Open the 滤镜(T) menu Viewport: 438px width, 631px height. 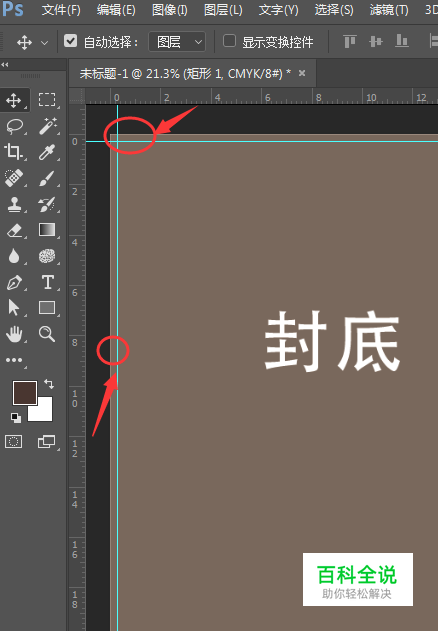tap(389, 10)
